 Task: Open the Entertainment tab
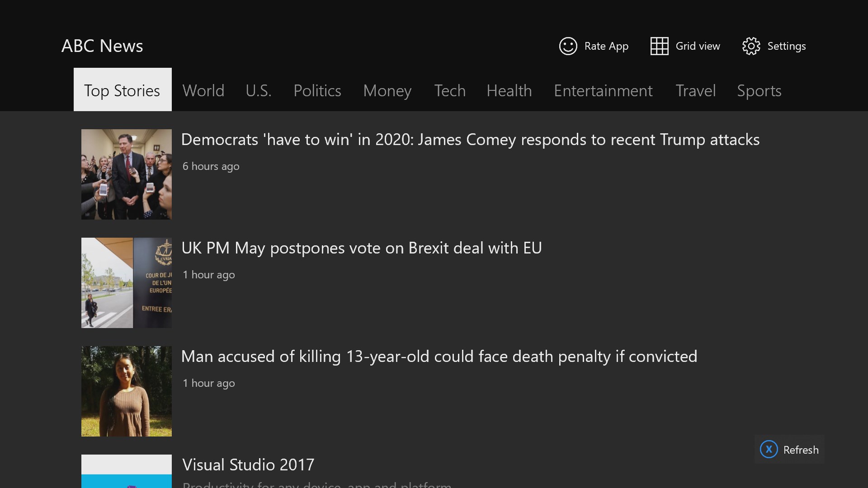603,90
